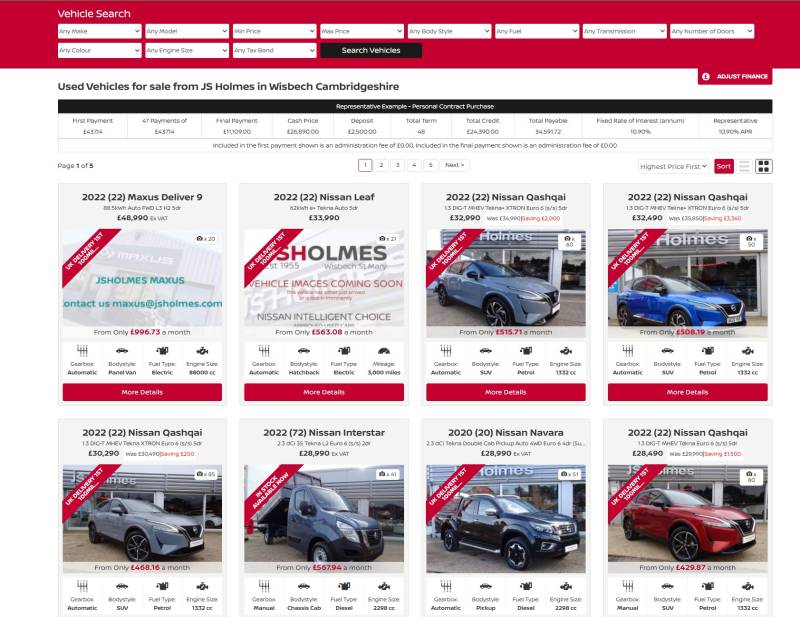Expand the Min Price dropdown
Viewport: 800px width, 617px height.
point(274,31)
